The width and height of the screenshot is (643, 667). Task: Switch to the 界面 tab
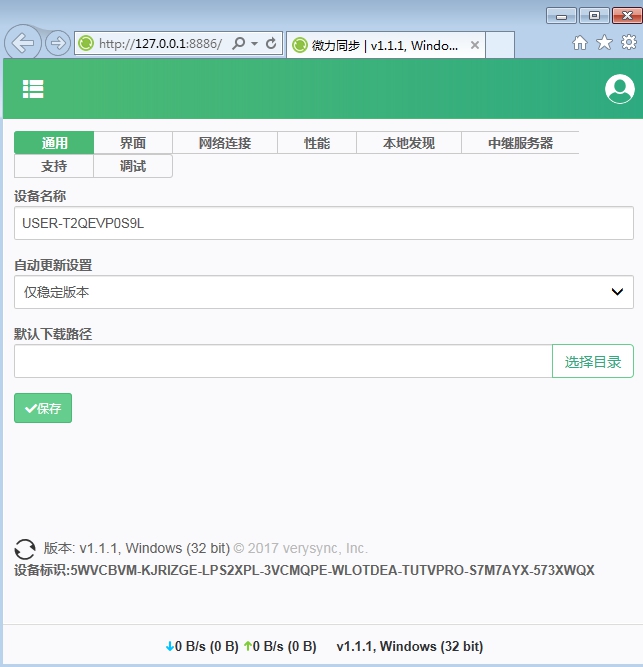point(133,143)
